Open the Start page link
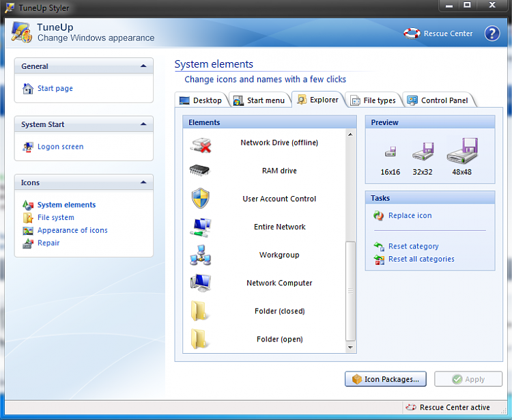 click(x=55, y=89)
